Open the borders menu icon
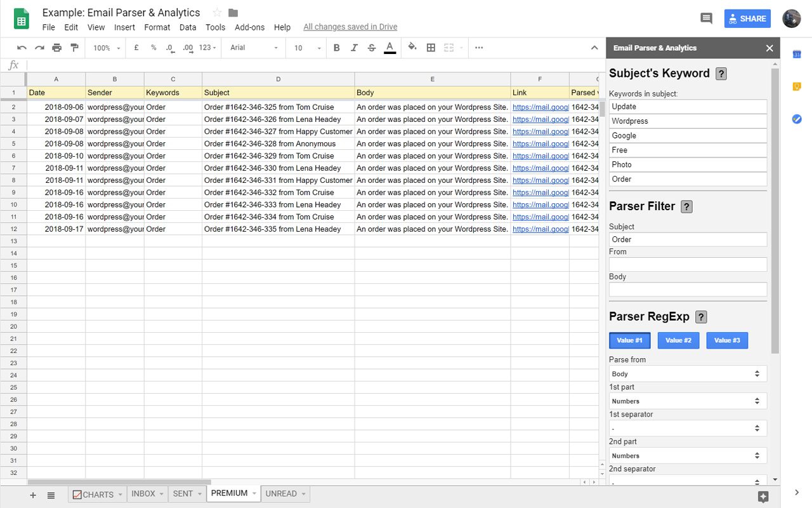This screenshot has height=508, width=812. point(431,48)
